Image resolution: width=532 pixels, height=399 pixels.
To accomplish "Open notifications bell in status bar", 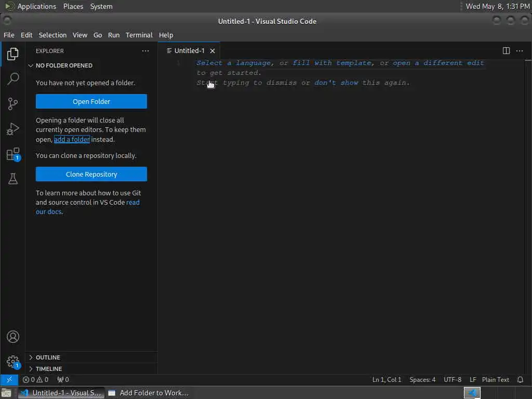I will click(520, 380).
